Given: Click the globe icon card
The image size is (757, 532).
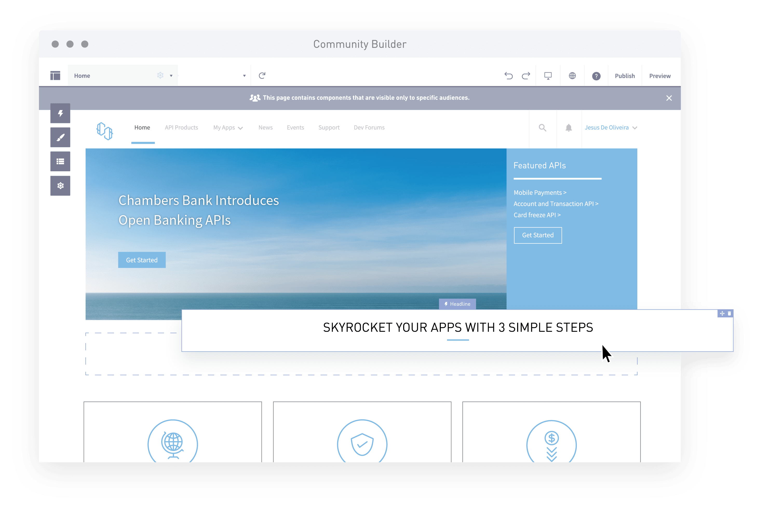Looking at the screenshot, I should pos(173,432).
